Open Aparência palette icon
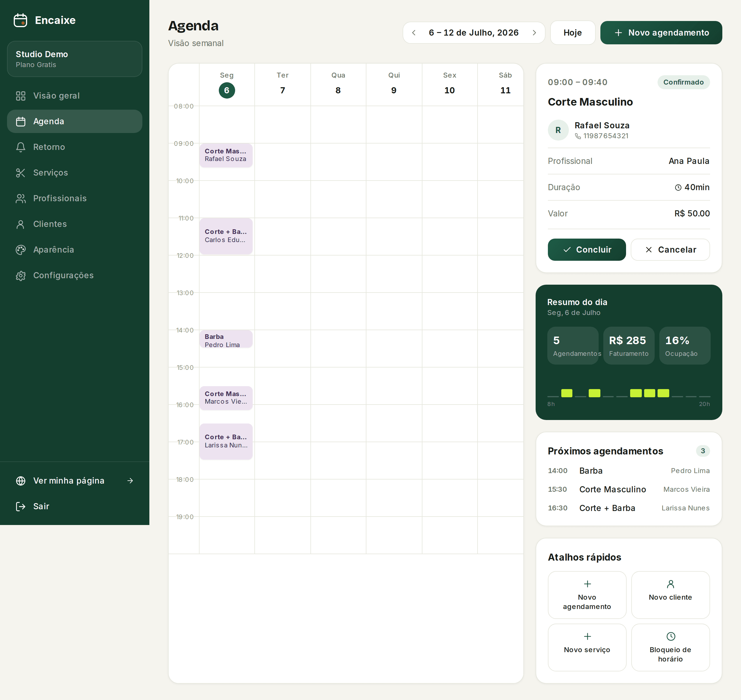 (20, 250)
